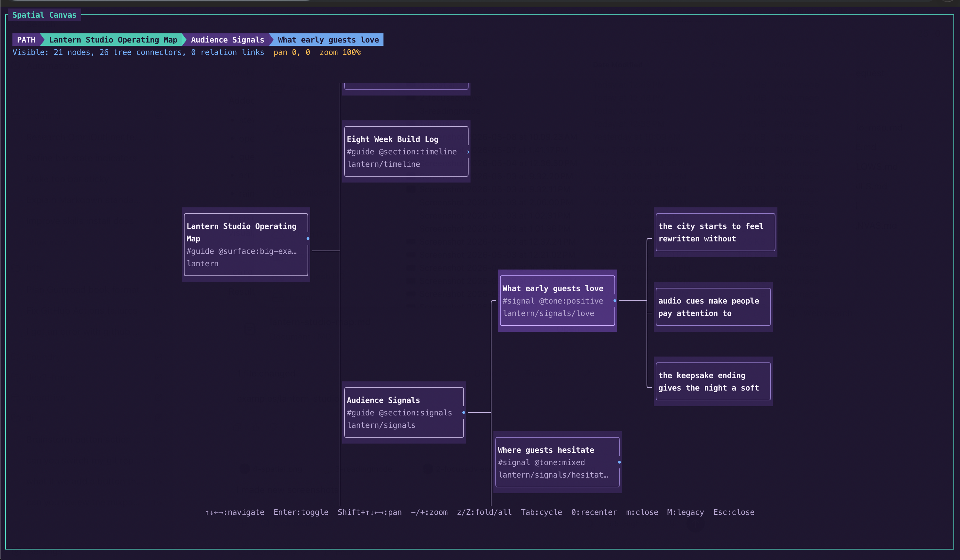960x560 pixels.
Task: Click the What early guests love breadcrumb
Action: point(329,40)
